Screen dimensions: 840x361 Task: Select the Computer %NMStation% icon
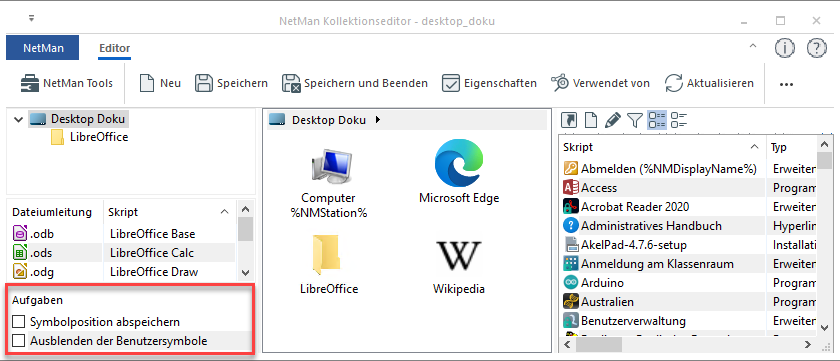tap(328, 183)
